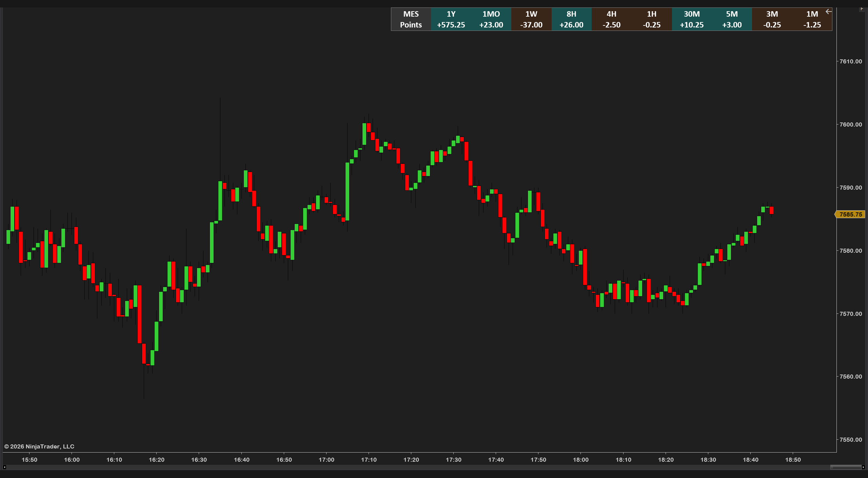
Task: Choose the 1W timeframe showing -37.00
Action: [x=531, y=19]
